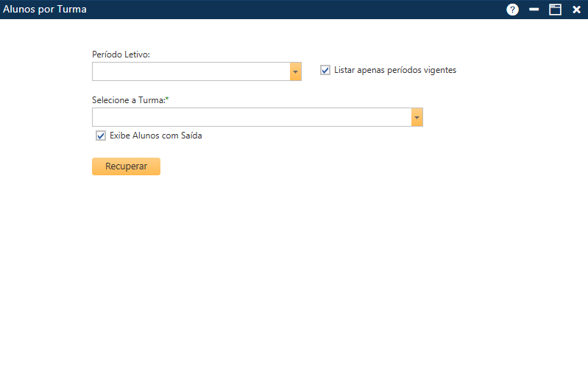Click the required asterisk beside Selecione a Turma
The image size is (588, 369).
[x=167, y=99]
